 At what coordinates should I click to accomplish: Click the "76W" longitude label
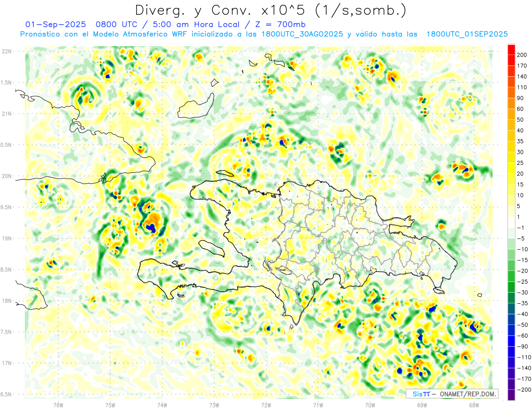[x=58, y=405]
